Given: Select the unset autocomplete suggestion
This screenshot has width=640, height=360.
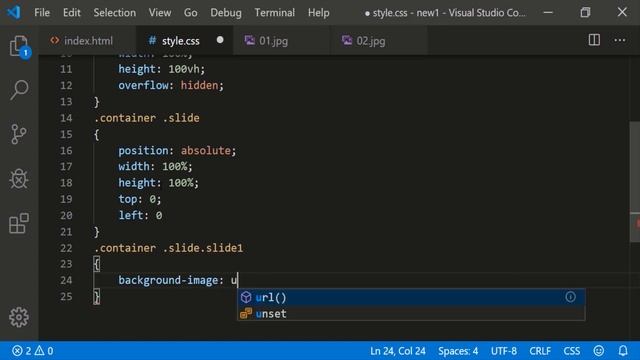Looking at the screenshot, I should (x=411, y=313).
